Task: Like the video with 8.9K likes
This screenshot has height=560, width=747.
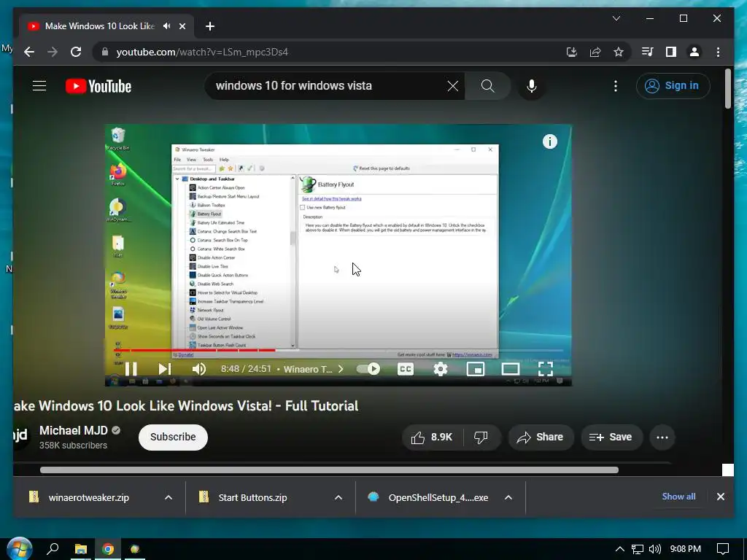Action: point(432,437)
